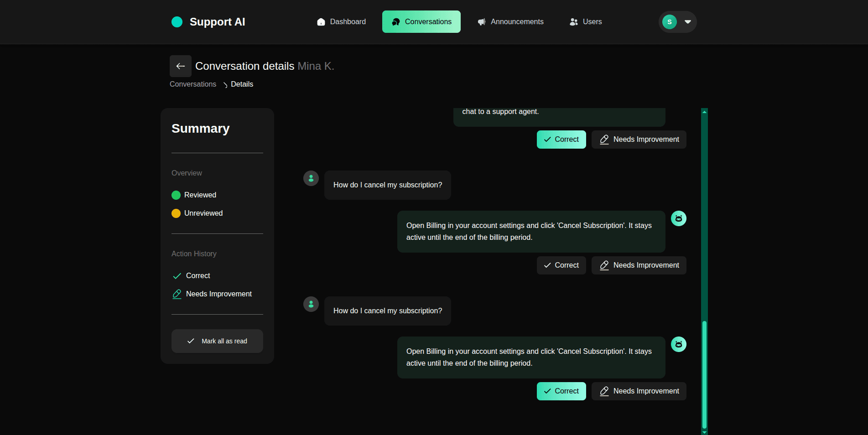This screenshot has width=868, height=435.
Task: Select the first 'How do I cancel' message
Action: pyautogui.click(x=388, y=185)
